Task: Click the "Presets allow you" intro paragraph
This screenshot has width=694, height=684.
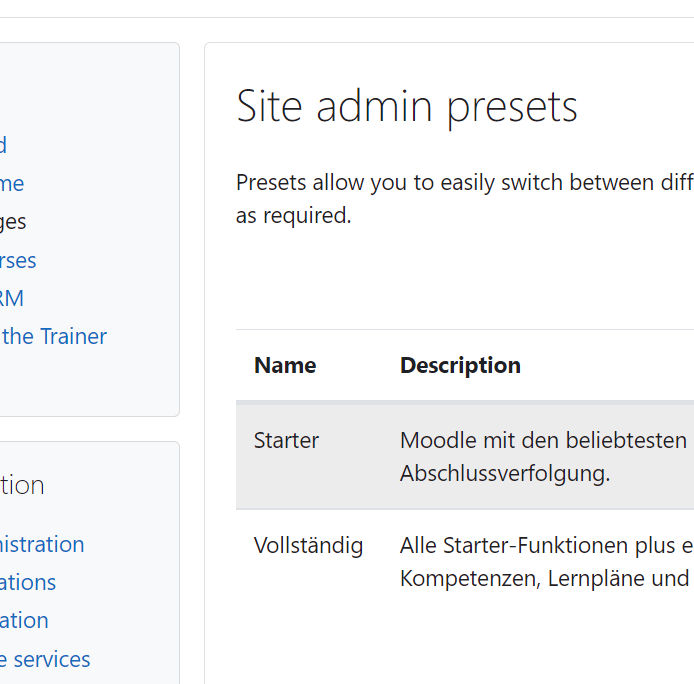Action: coord(465,199)
